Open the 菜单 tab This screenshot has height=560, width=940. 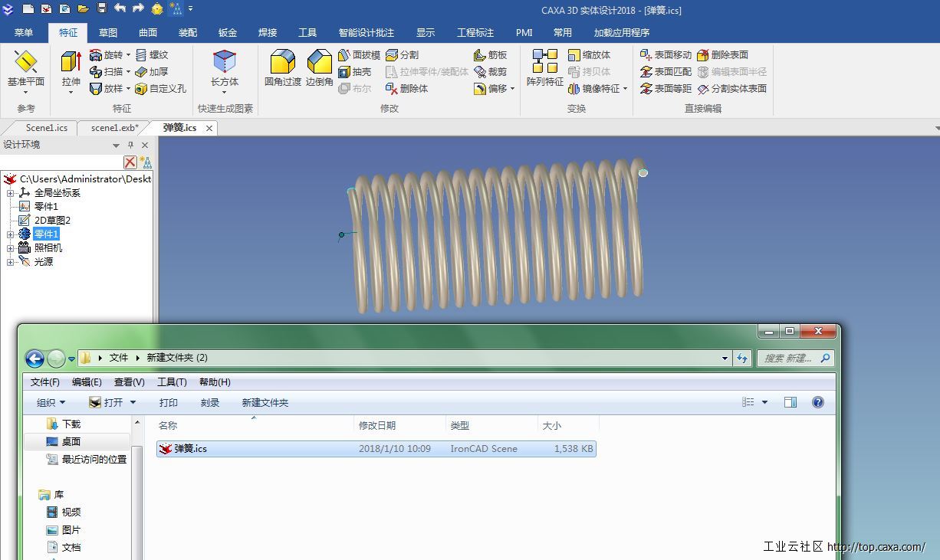[x=24, y=33]
